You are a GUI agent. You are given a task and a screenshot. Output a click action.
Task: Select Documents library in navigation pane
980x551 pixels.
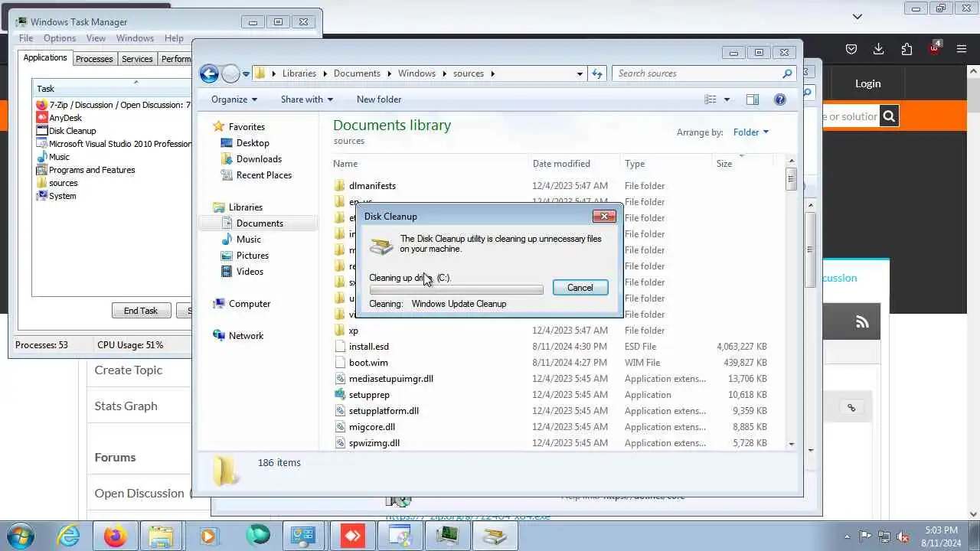pos(260,223)
